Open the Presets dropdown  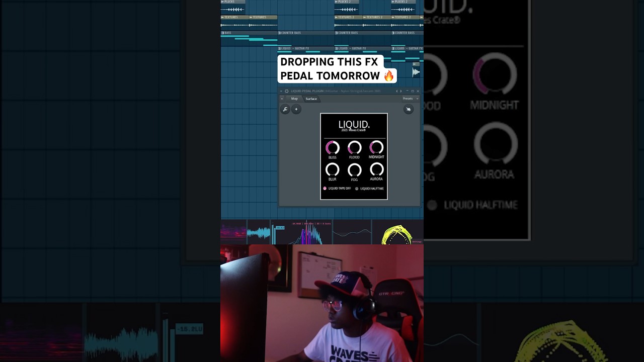[x=411, y=99]
